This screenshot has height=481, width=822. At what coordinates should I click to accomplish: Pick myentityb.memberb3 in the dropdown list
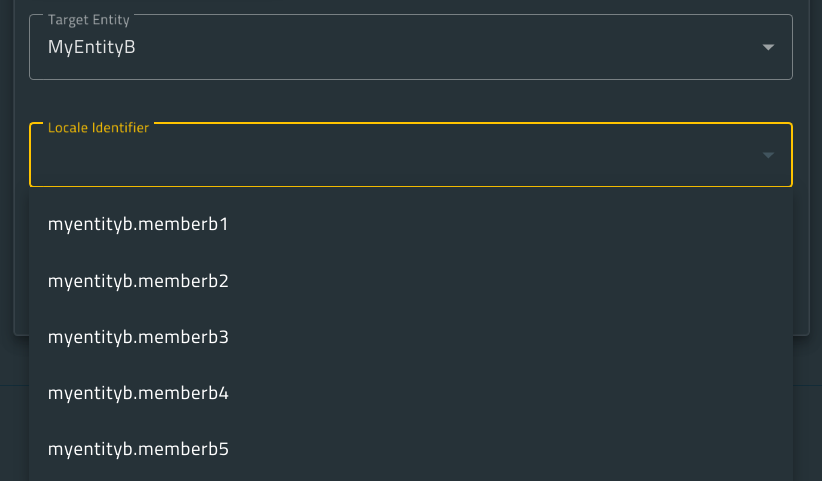410,337
